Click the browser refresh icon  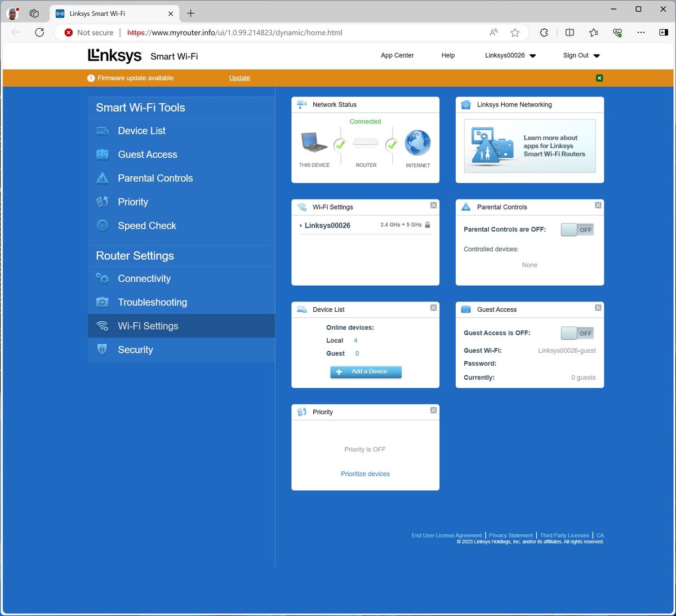pyautogui.click(x=39, y=32)
